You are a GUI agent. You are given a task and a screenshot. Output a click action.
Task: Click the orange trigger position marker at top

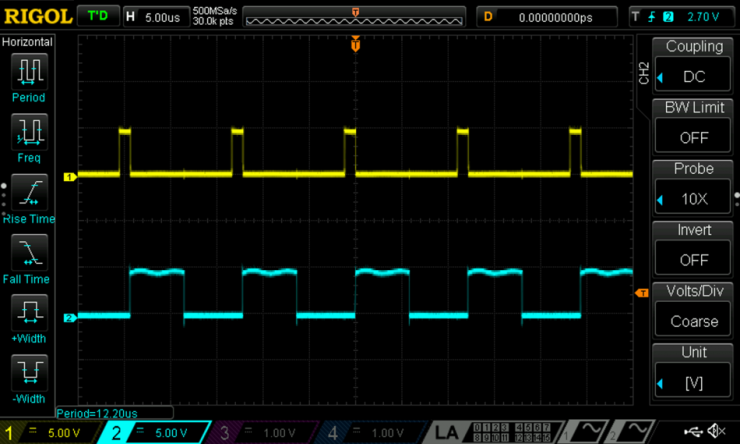click(355, 44)
